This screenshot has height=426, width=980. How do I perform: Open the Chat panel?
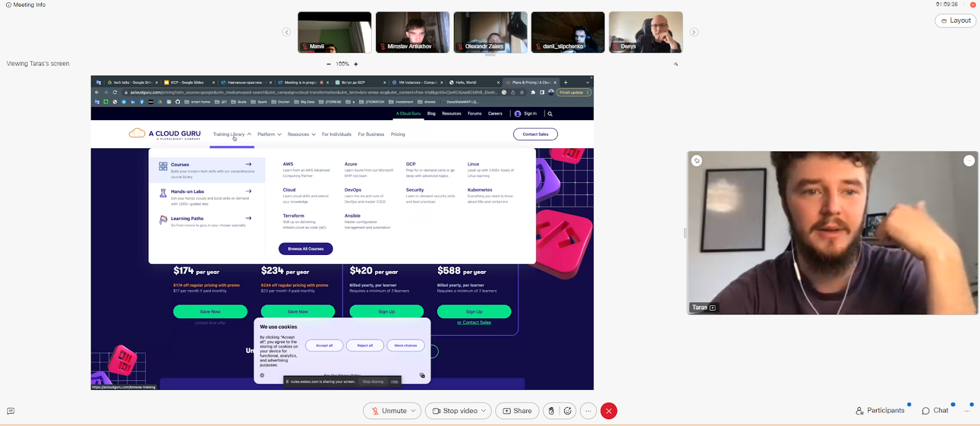point(935,411)
